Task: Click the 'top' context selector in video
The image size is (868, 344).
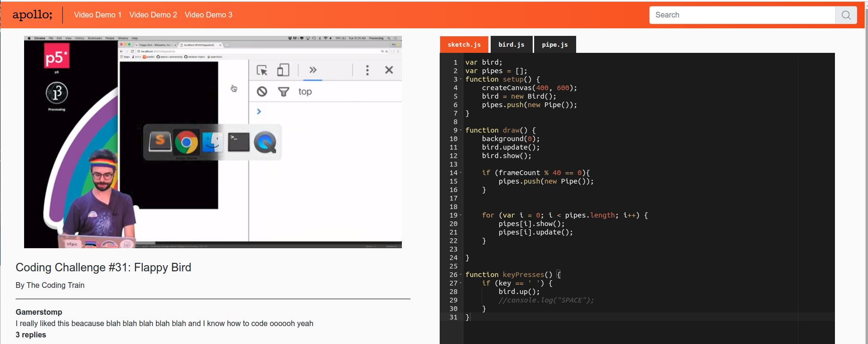Action: tap(305, 92)
